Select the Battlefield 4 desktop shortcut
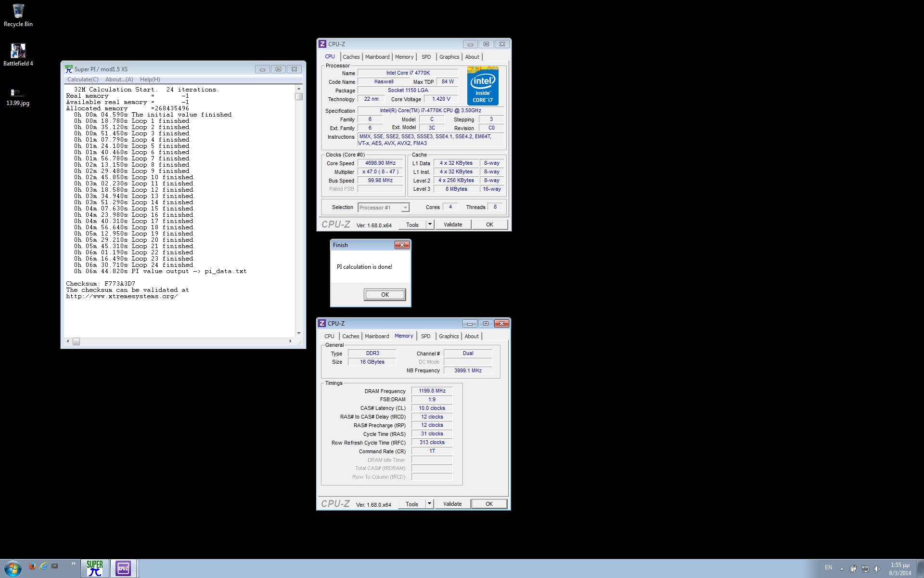Viewport: 924px width, 578px height. (x=18, y=54)
